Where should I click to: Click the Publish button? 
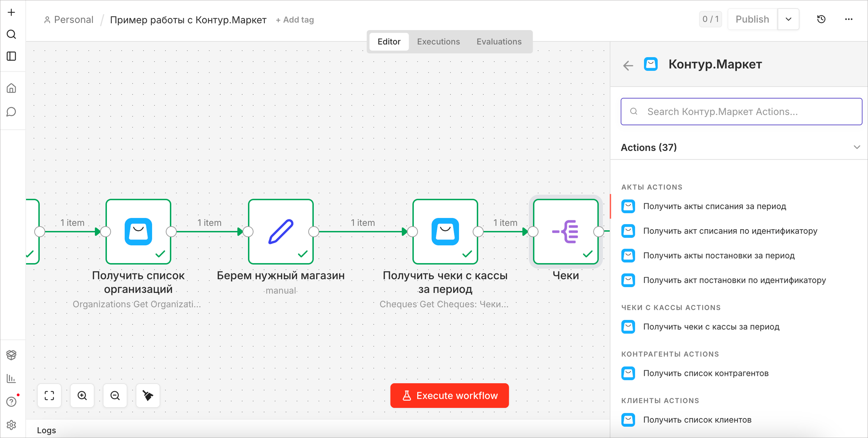click(x=753, y=19)
